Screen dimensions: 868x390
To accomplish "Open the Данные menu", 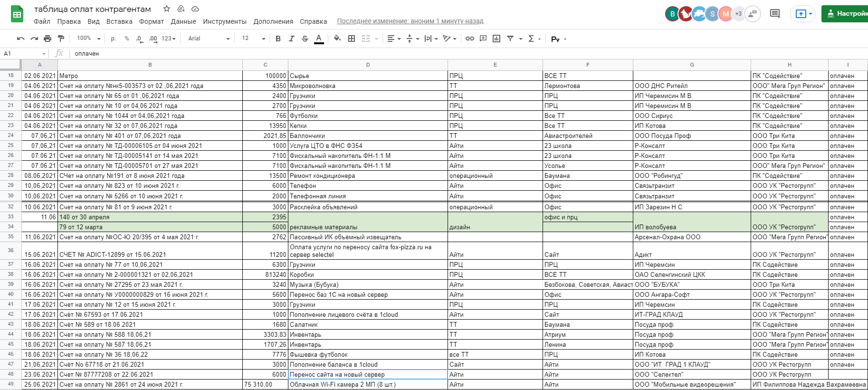I will 183,21.
